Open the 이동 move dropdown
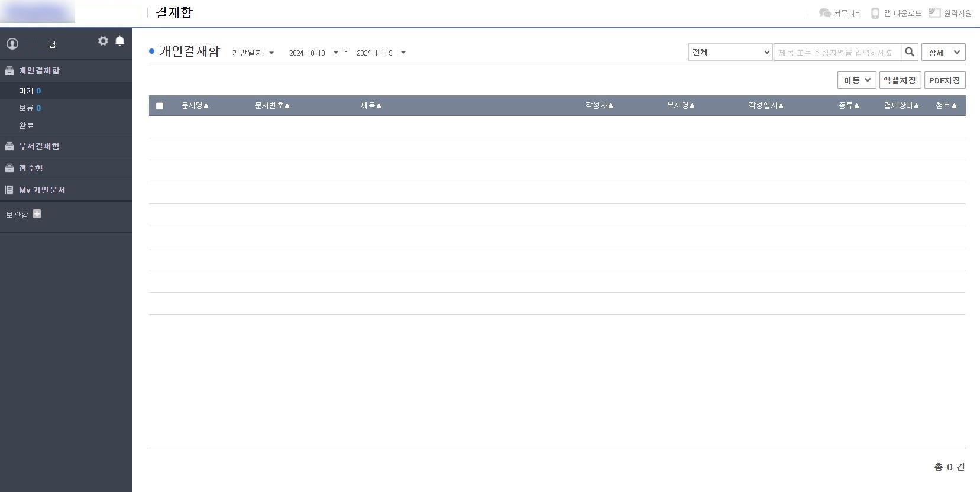 [x=856, y=80]
